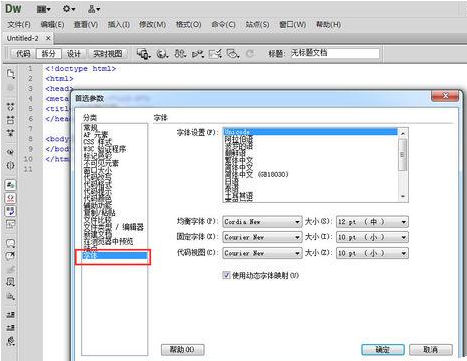Open the visual aids icon menu
This screenshot has height=361, width=467.
point(233,54)
